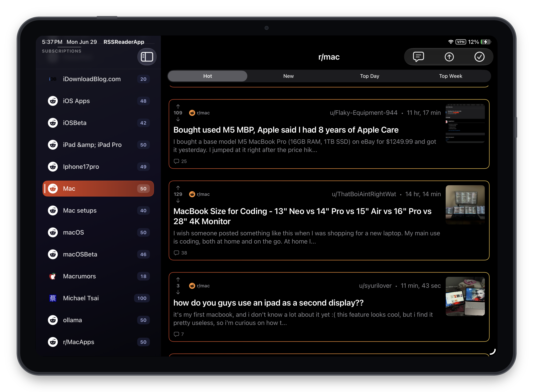Downvote the MacBook Size for Coding post
The image size is (533, 392).
[178, 201]
